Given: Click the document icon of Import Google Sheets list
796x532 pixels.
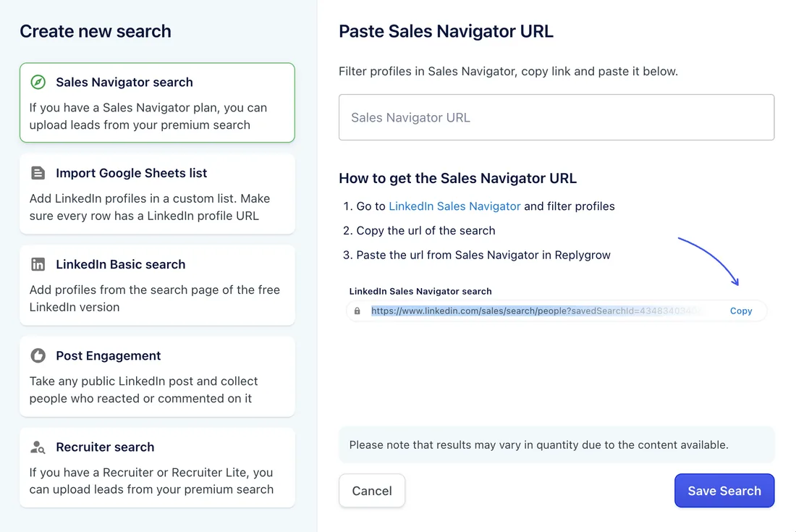Looking at the screenshot, I should tap(38, 172).
